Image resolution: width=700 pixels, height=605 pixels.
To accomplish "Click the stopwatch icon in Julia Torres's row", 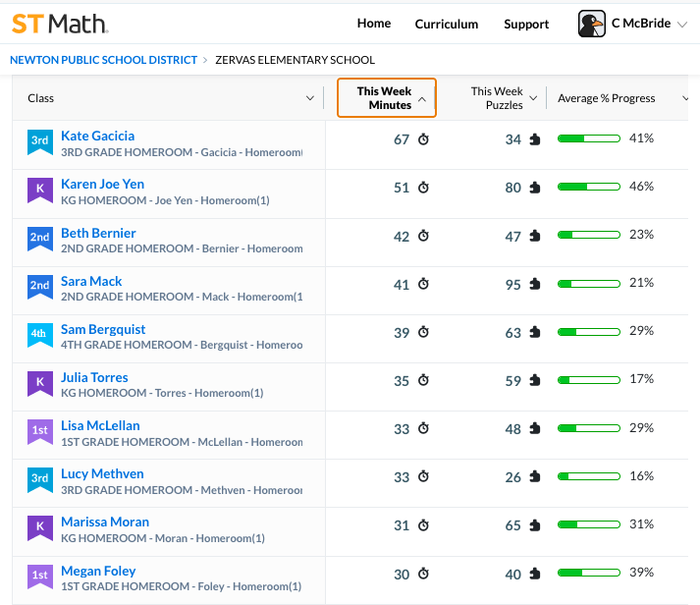I will pyautogui.click(x=423, y=380).
